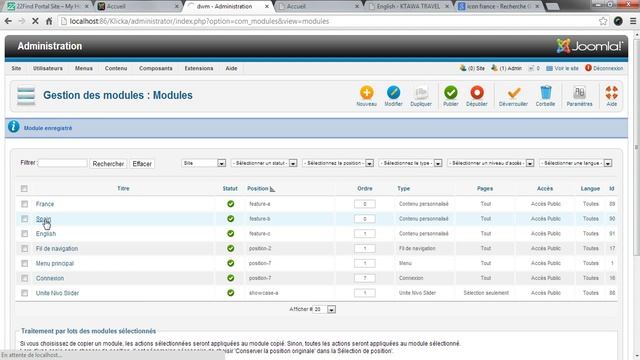Open the Afficher # count dropdown

[x=324, y=309]
